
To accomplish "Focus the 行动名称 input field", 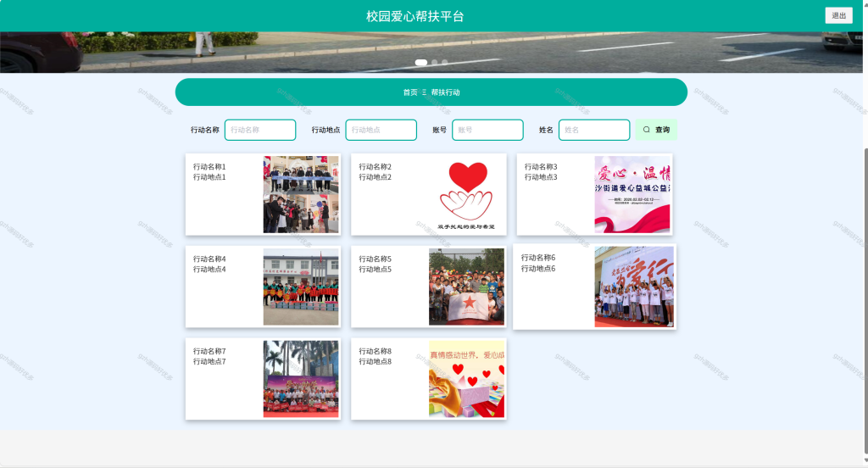I will click(260, 130).
